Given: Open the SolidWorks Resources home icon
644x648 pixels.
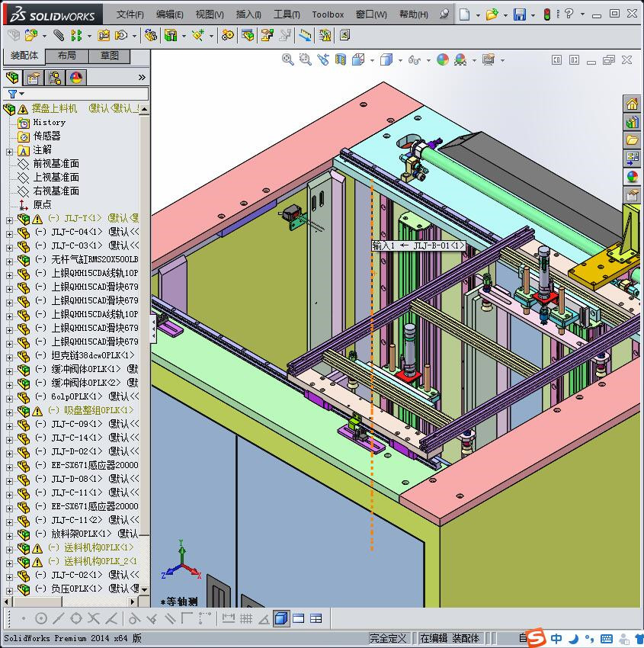Looking at the screenshot, I should (632, 104).
